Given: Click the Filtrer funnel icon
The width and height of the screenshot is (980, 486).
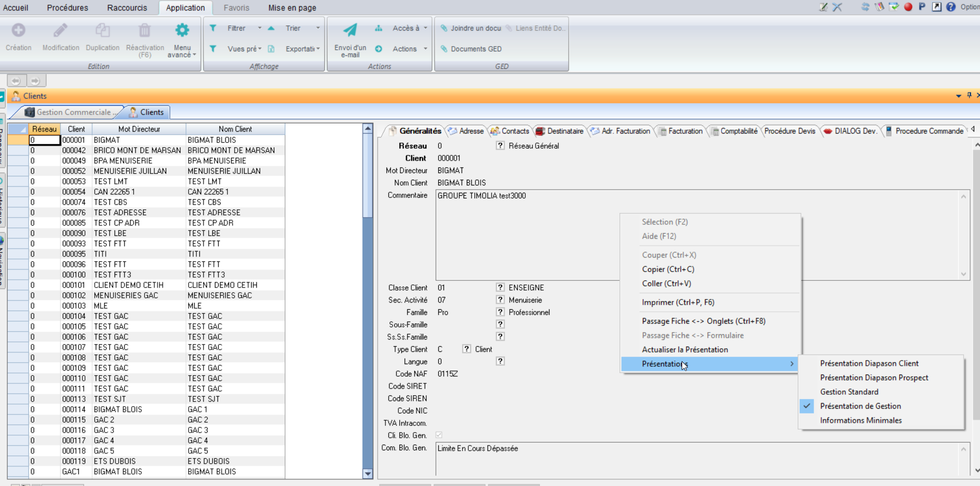Looking at the screenshot, I should 213,28.
